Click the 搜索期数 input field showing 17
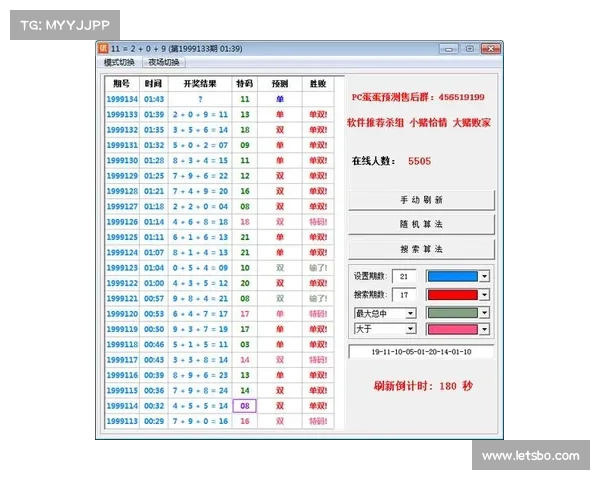Screen dimensions: 600x480 tap(404, 295)
